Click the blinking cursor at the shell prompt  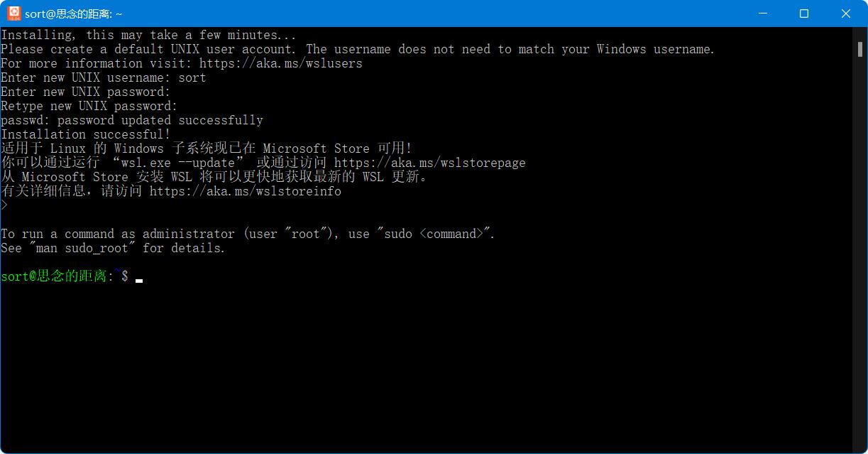(x=139, y=278)
